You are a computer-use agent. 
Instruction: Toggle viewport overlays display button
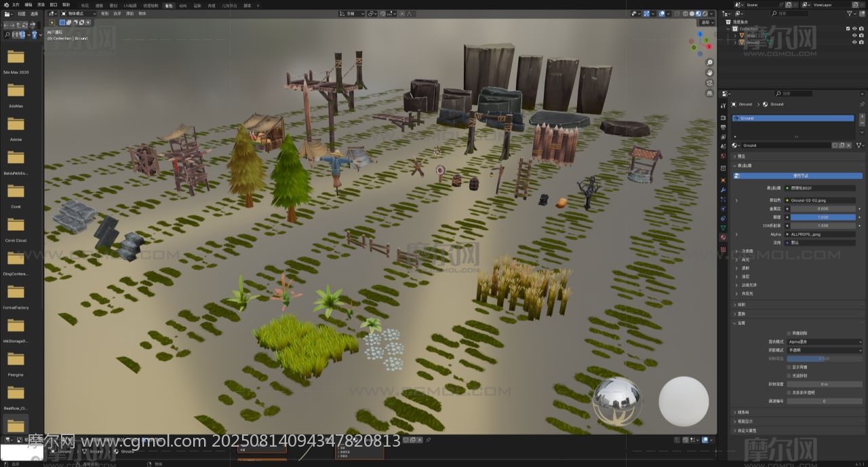(x=662, y=14)
